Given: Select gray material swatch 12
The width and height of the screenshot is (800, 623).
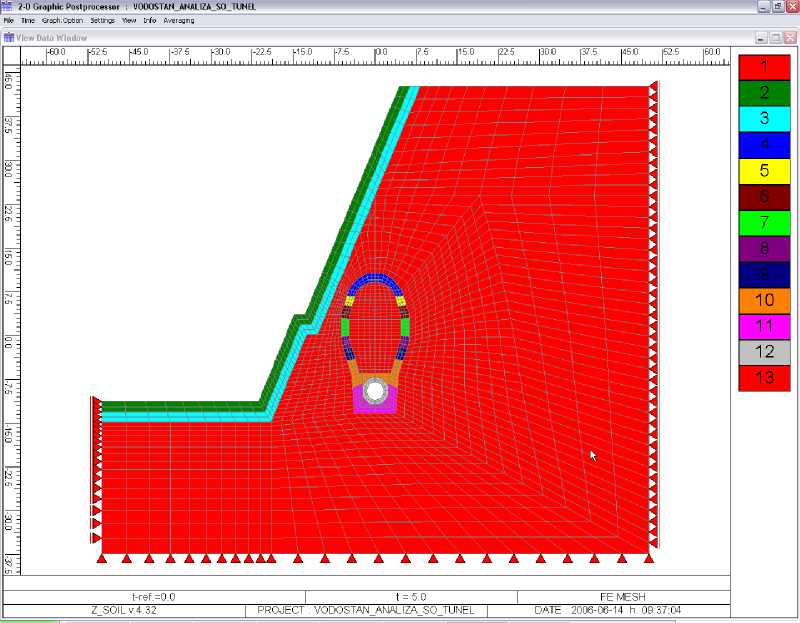Looking at the screenshot, I should point(764,352).
